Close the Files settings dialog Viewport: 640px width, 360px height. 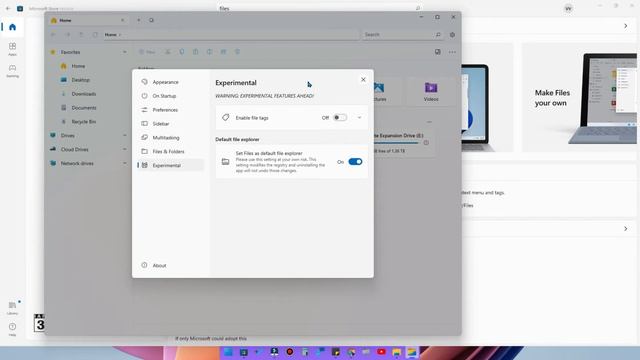(x=363, y=80)
